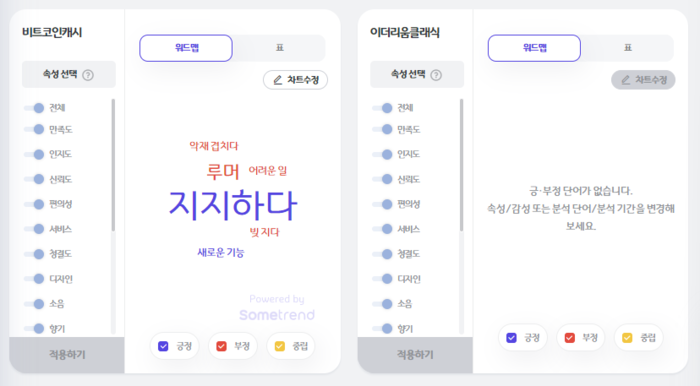Viewport: 700px width, 386px height.
Task: Toggle 소음 switch in 비트코인캐시 panel
Action: pyautogui.click(x=34, y=303)
